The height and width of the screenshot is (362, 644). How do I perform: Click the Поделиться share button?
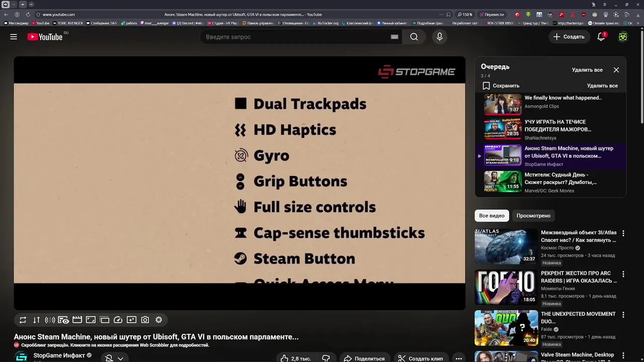click(x=364, y=358)
